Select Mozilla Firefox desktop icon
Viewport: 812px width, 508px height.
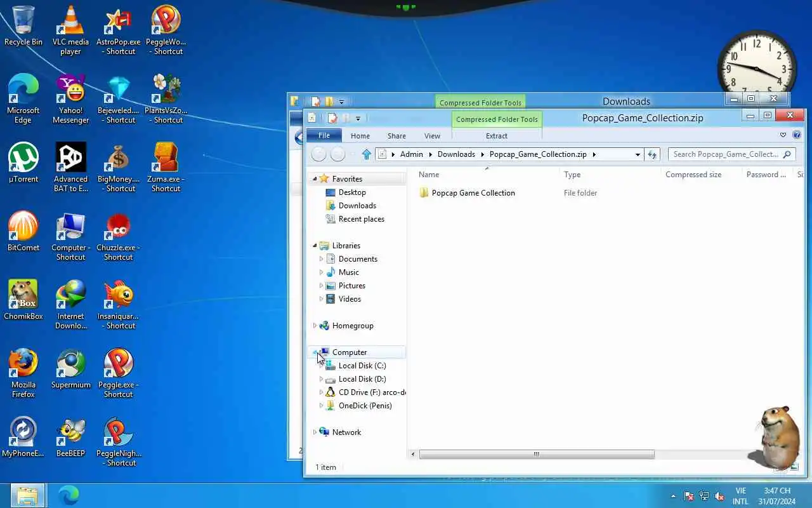coord(23,373)
